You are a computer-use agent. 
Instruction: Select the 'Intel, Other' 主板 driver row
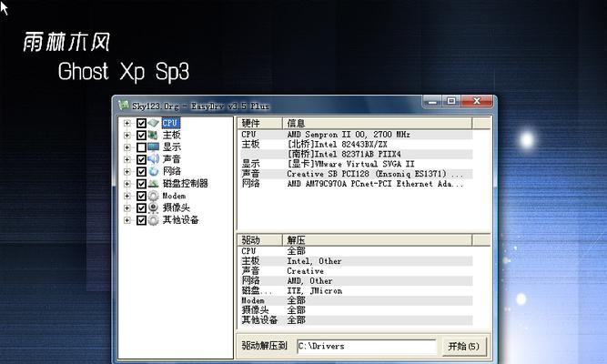click(x=355, y=261)
